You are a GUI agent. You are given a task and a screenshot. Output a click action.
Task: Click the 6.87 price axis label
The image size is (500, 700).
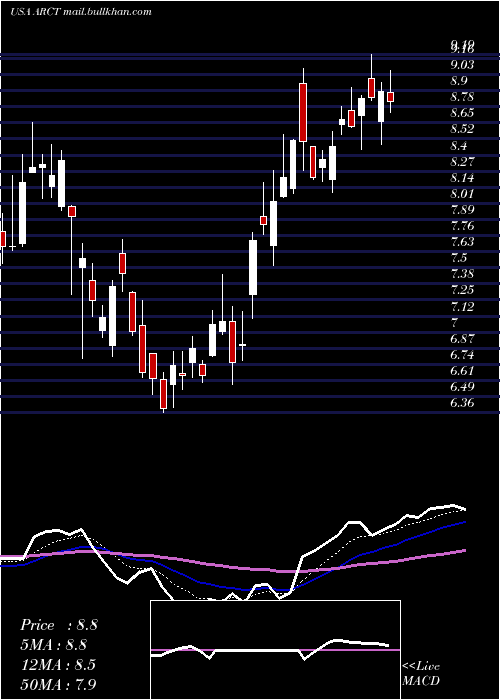point(462,339)
